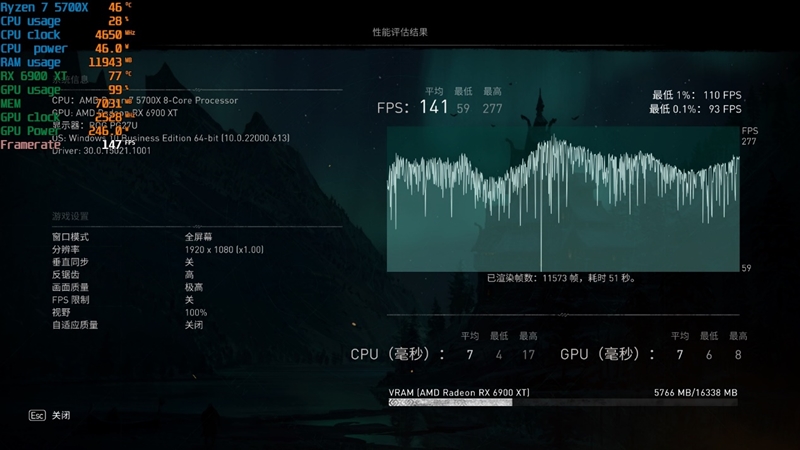Click the FPS 限制 label
Screen dimensions: 800x450
coord(70,299)
